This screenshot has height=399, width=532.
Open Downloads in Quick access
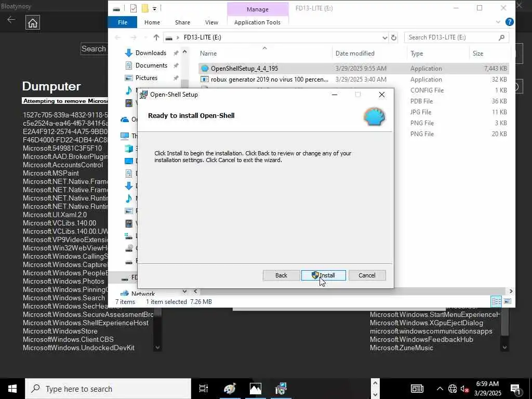pyautogui.click(x=151, y=53)
